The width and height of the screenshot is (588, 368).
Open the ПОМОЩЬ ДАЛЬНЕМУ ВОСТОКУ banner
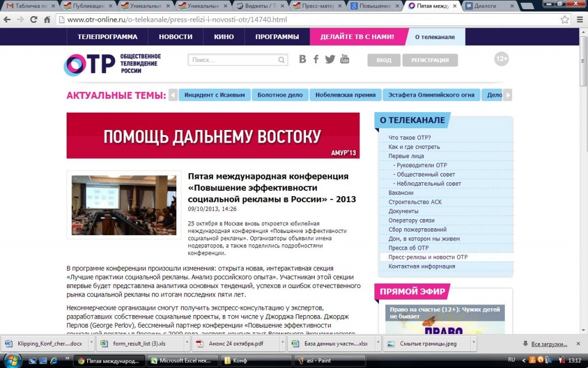click(213, 136)
